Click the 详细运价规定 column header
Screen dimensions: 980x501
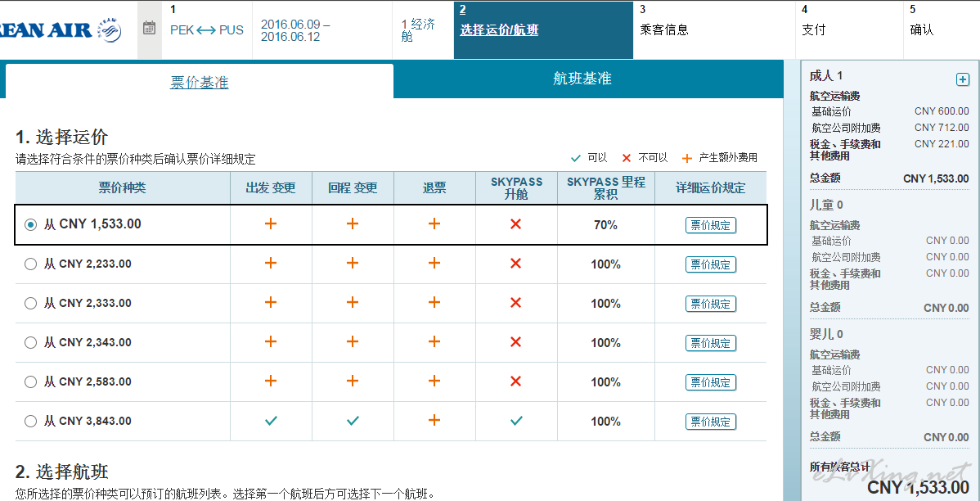[x=711, y=187]
